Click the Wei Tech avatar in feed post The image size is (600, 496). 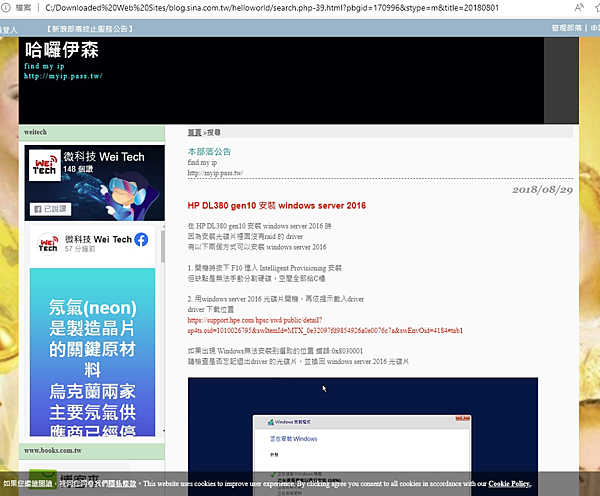pos(48,244)
